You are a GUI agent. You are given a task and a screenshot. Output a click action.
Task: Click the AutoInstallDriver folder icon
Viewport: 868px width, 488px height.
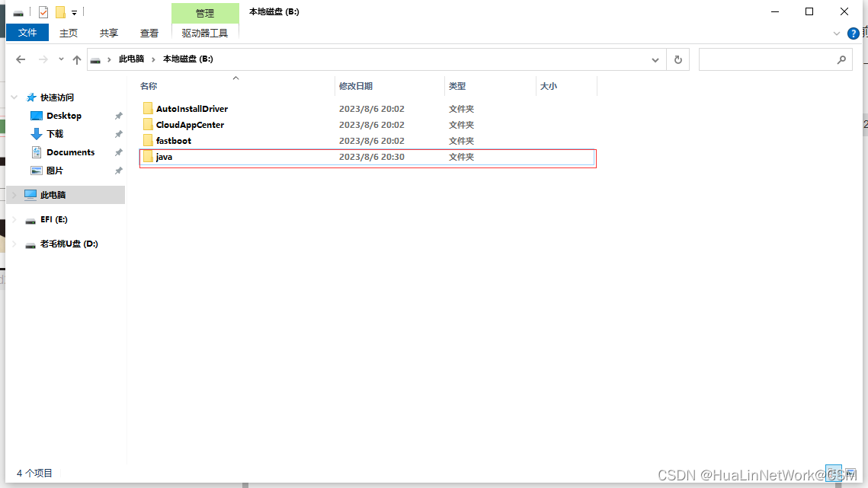pos(148,108)
